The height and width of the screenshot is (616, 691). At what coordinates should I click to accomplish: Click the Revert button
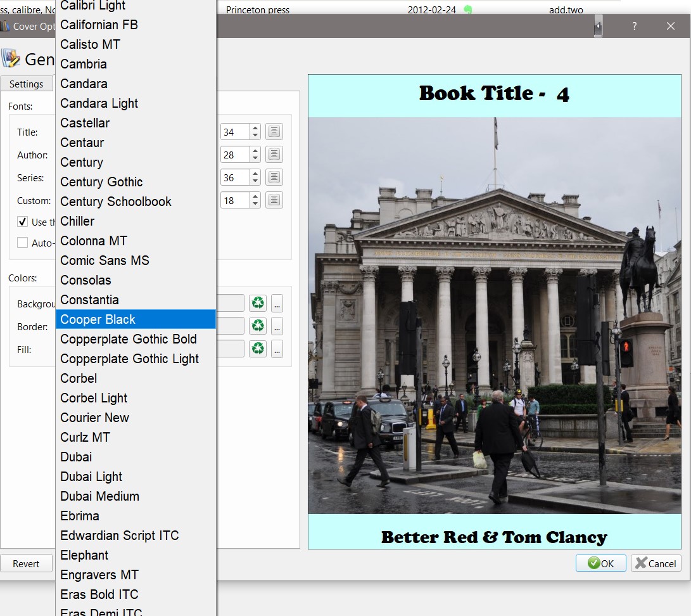tap(26, 563)
